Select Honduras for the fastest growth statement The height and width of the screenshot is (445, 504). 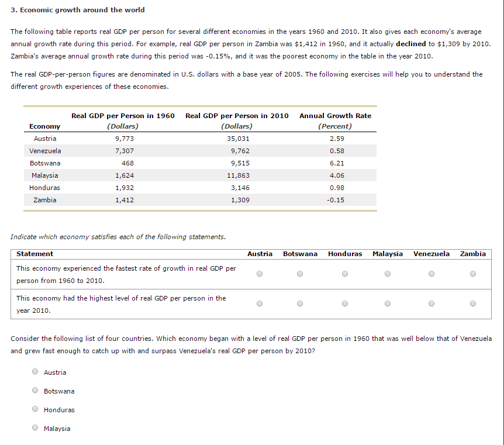point(345,273)
